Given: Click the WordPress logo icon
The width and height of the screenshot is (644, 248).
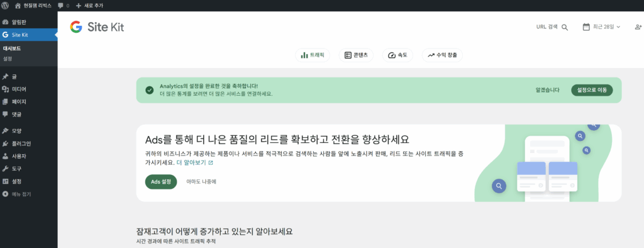Looking at the screenshot, I should pyautogui.click(x=5, y=6).
